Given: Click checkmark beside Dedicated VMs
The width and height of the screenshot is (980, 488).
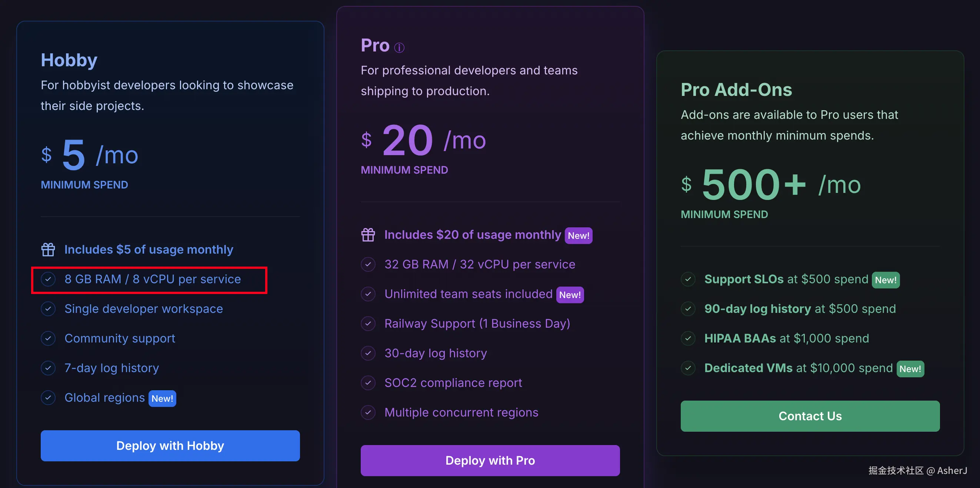Looking at the screenshot, I should [688, 368].
